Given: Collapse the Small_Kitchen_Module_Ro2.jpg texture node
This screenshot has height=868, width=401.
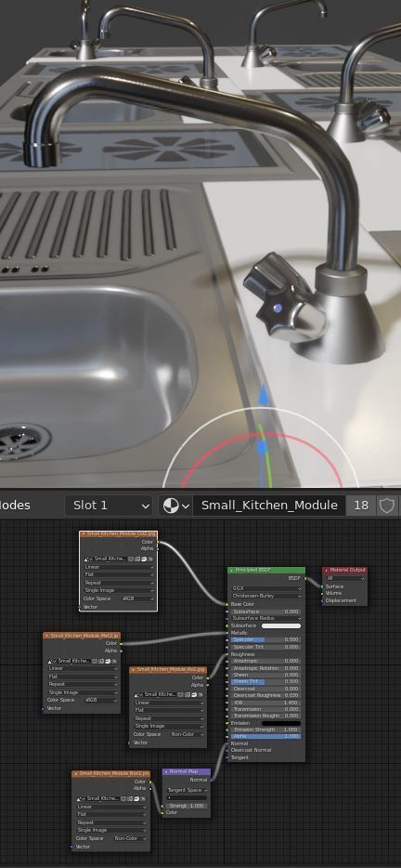Looking at the screenshot, I should (134, 669).
